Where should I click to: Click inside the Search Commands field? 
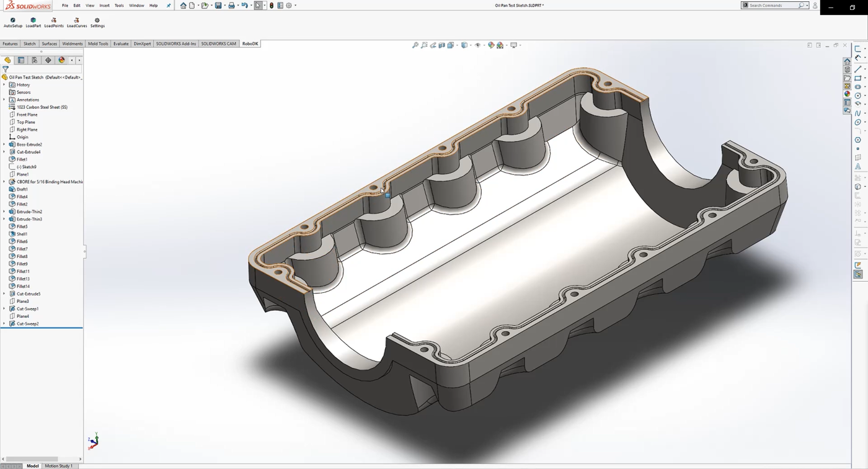tap(771, 5)
